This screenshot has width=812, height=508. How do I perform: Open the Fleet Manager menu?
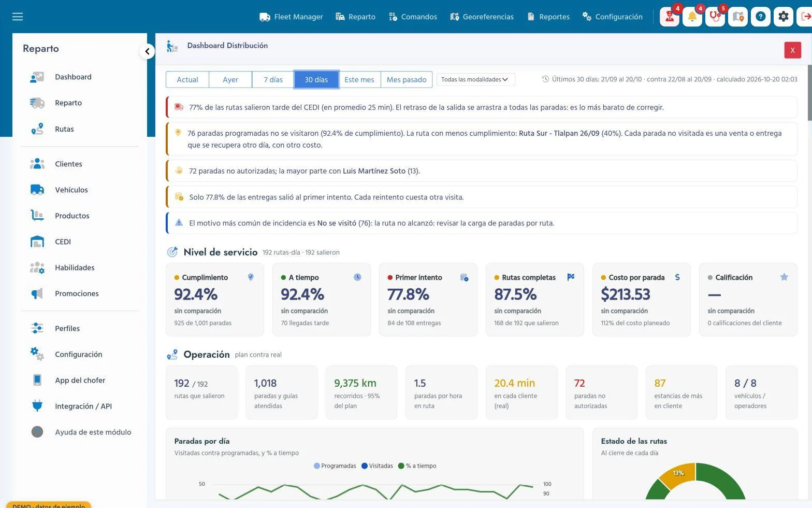[x=291, y=17]
